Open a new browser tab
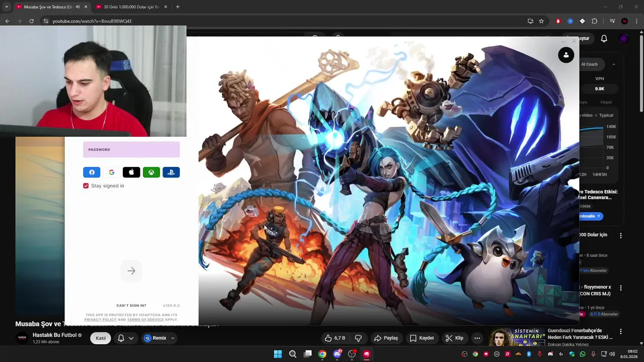The width and height of the screenshot is (644, 362). tap(178, 7)
